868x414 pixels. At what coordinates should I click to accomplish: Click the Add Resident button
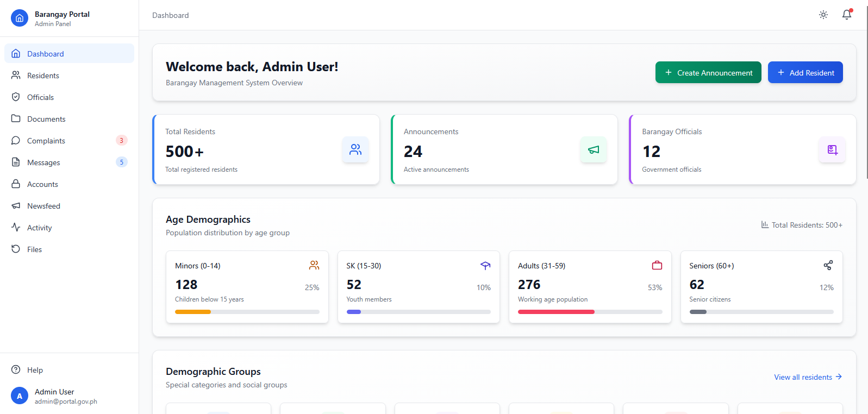pyautogui.click(x=805, y=72)
